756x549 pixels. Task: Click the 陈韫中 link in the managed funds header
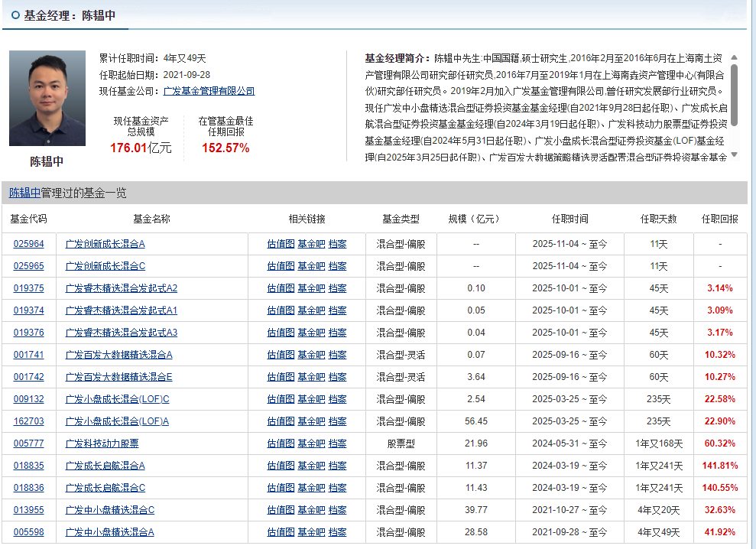click(24, 193)
